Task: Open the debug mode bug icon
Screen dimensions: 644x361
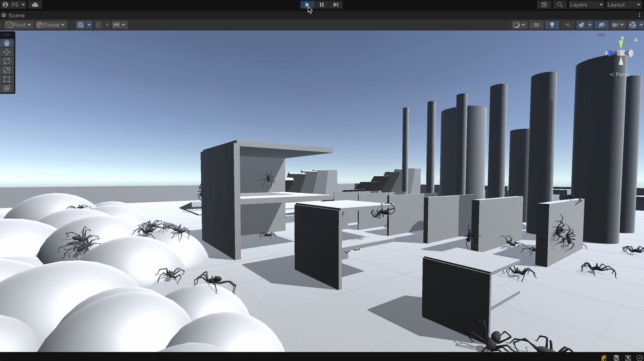Action: 604,358
